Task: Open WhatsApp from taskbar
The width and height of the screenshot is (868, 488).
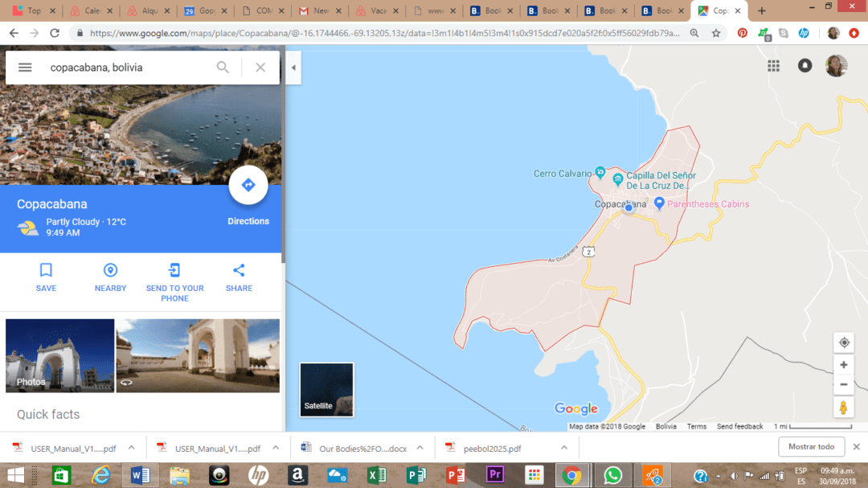Action: tap(612, 475)
